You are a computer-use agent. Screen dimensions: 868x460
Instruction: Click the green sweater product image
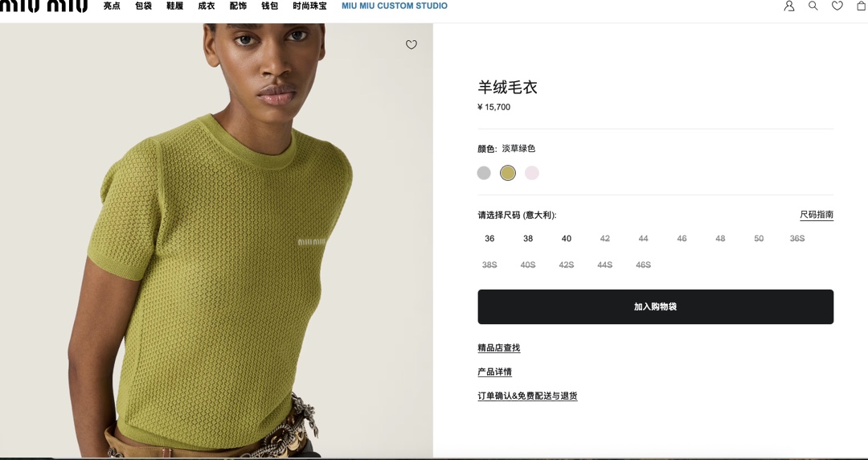click(x=216, y=240)
